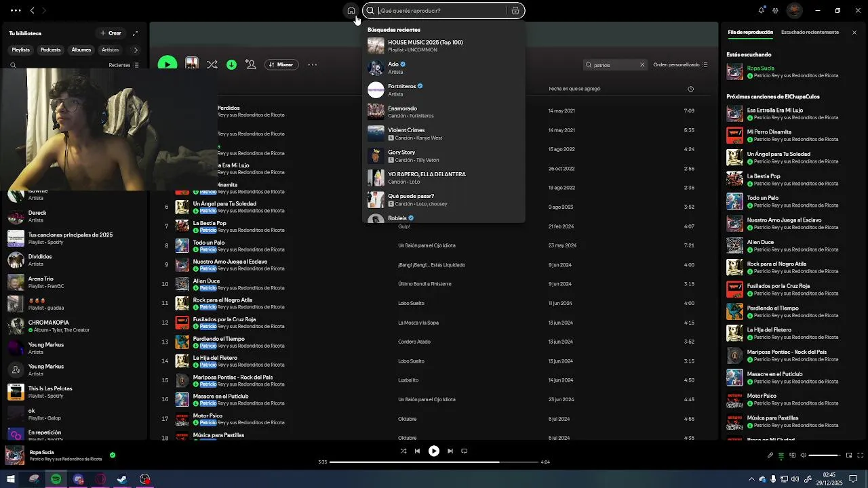Search within library using magnifier icon
868x488 pixels.
(13, 66)
